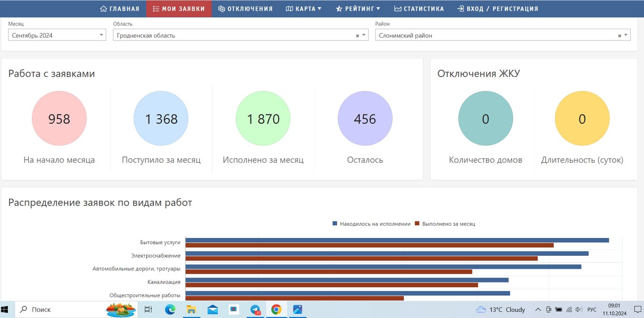The height and width of the screenshot is (318, 644).
Task: Toggle the 'Находилось на исполнении' legend series
Action: click(372, 224)
